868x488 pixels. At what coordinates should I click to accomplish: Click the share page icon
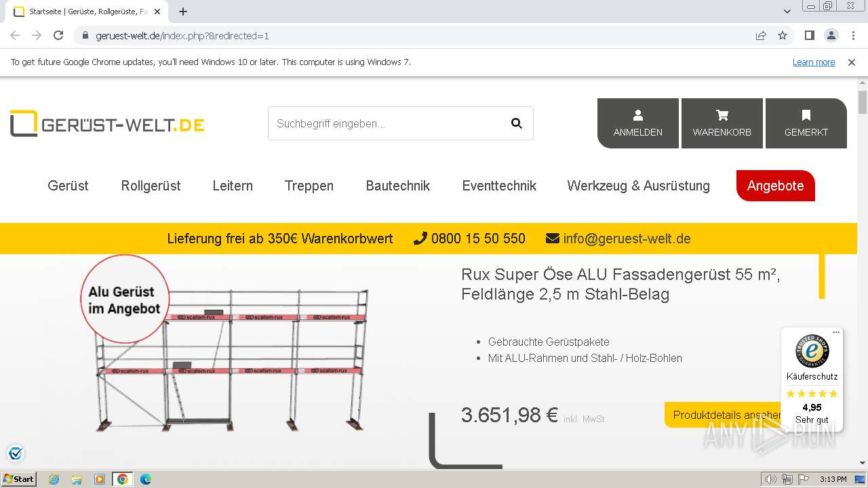pos(761,36)
